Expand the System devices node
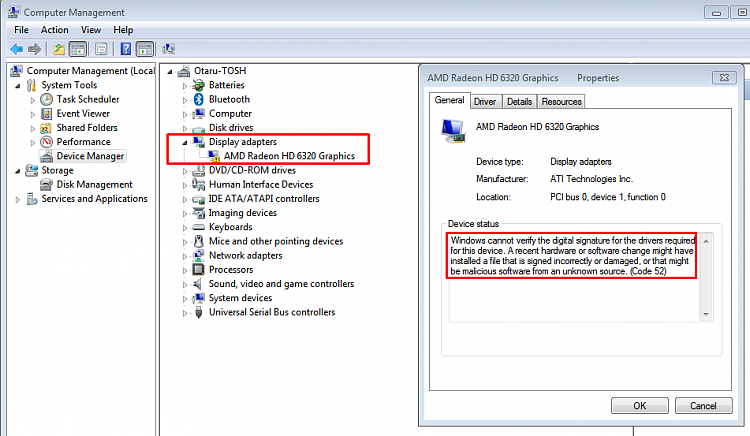The height and width of the screenshot is (436, 750). [x=185, y=299]
